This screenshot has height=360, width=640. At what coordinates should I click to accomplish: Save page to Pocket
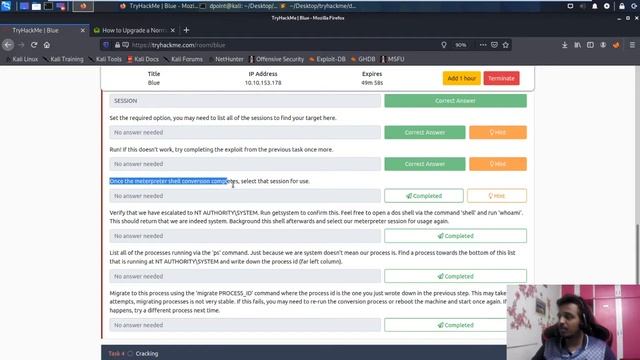click(494, 45)
